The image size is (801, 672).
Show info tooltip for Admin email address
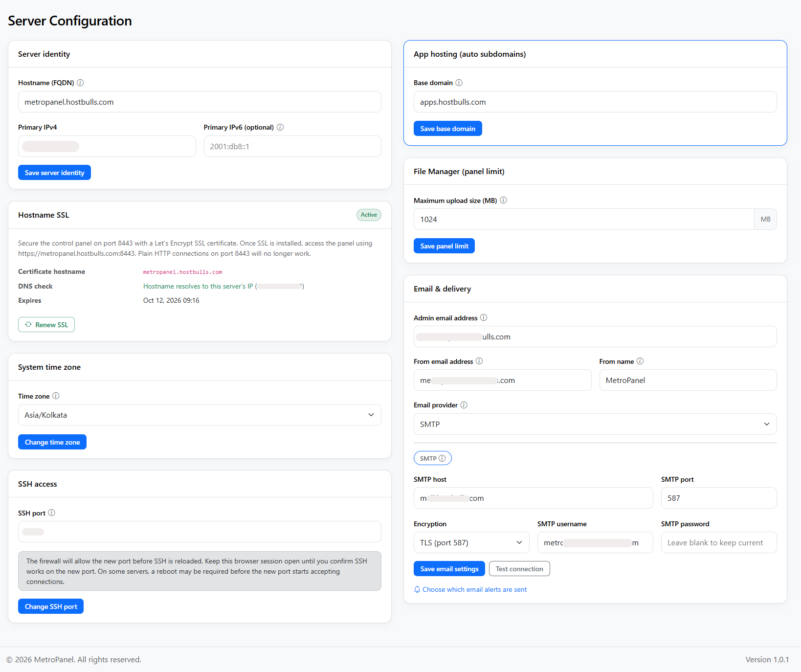[x=484, y=317]
